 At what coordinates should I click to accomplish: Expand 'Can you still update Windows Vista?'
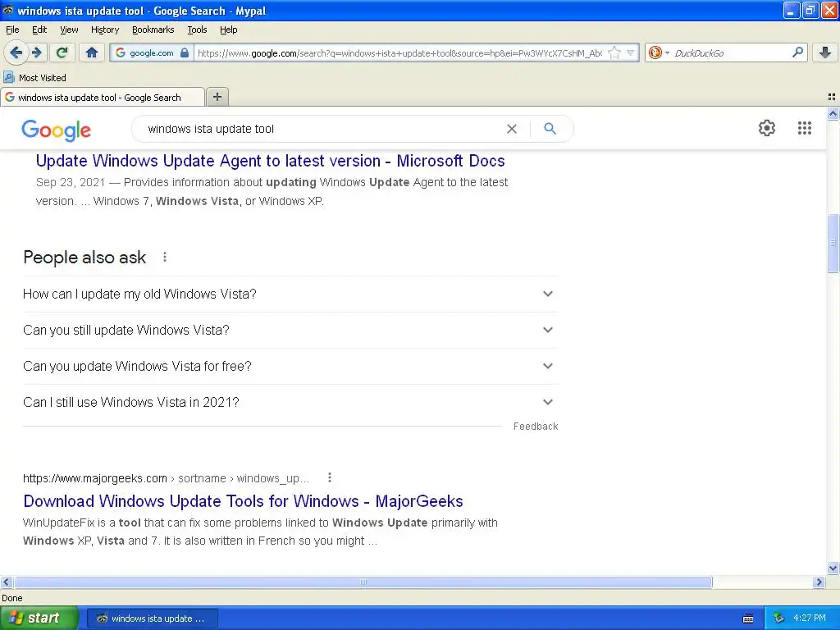290,330
